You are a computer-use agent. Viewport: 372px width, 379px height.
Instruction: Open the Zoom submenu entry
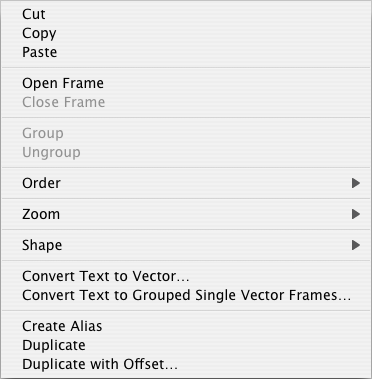pyautogui.click(x=186, y=214)
